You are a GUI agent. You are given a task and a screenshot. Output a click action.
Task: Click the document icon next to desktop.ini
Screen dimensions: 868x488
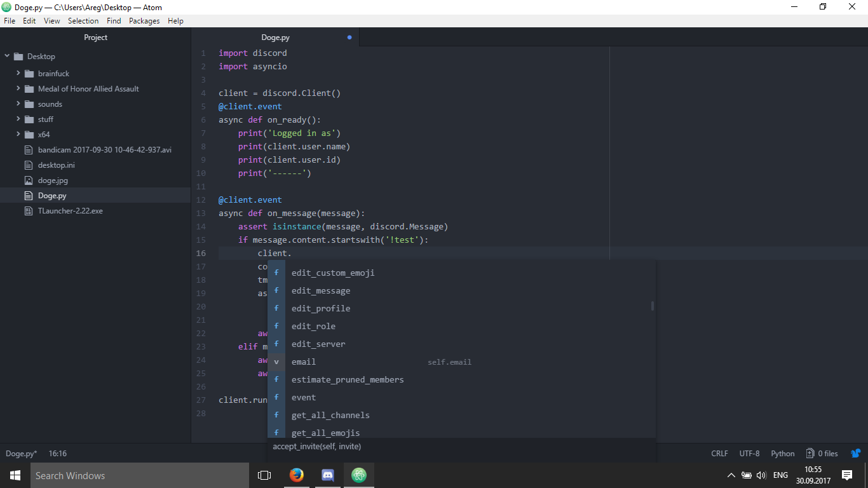[x=28, y=165]
